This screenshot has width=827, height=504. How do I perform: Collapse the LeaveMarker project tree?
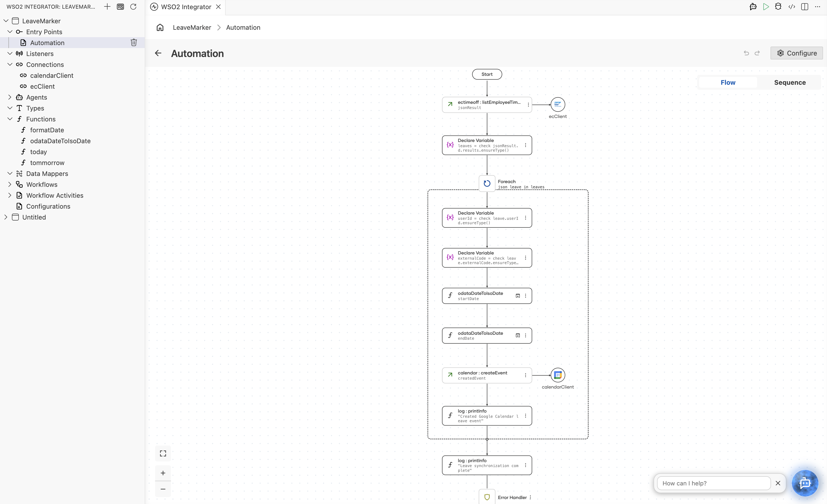[6, 21]
